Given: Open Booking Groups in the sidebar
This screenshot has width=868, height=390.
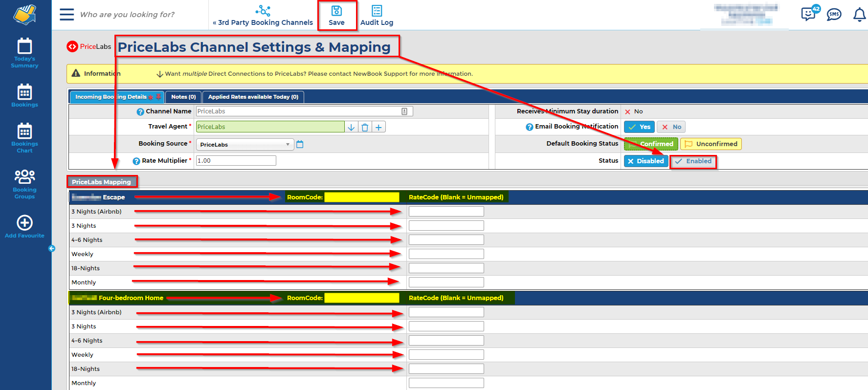Looking at the screenshot, I should pos(24,184).
